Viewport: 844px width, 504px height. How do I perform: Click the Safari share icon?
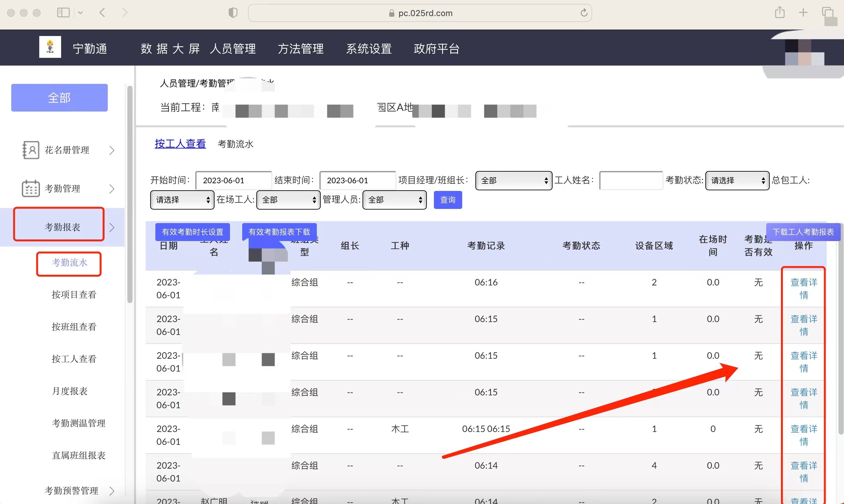tap(779, 13)
